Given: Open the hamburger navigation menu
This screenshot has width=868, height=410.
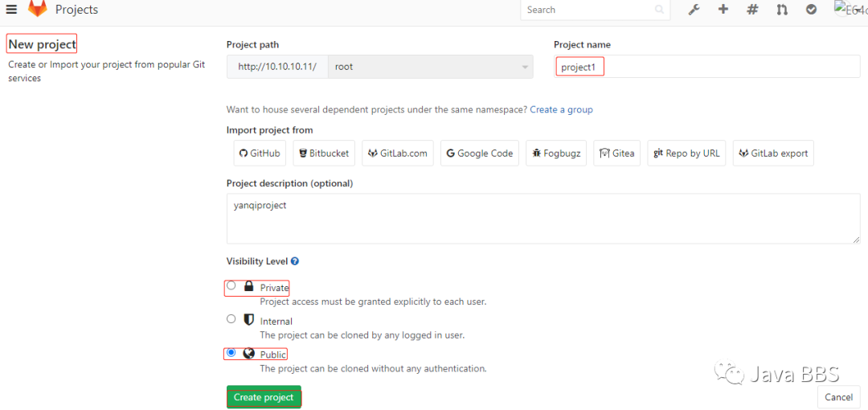Looking at the screenshot, I should [x=11, y=10].
